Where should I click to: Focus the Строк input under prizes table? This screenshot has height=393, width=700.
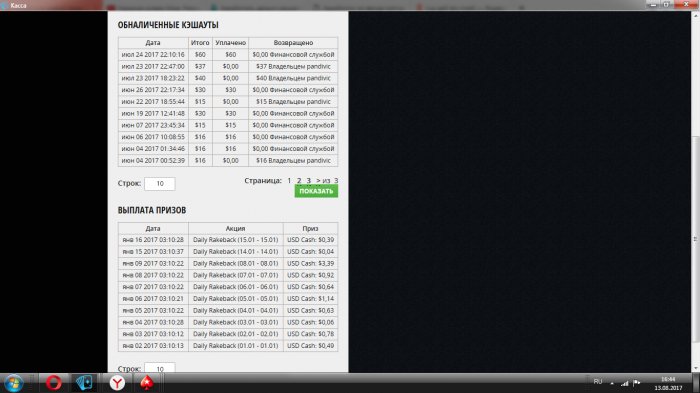click(x=160, y=368)
